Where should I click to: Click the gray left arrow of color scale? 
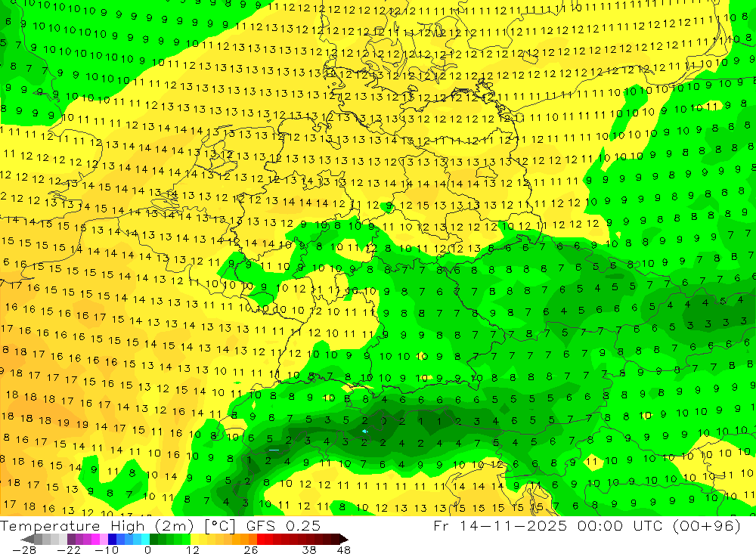[x=27, y=539]
